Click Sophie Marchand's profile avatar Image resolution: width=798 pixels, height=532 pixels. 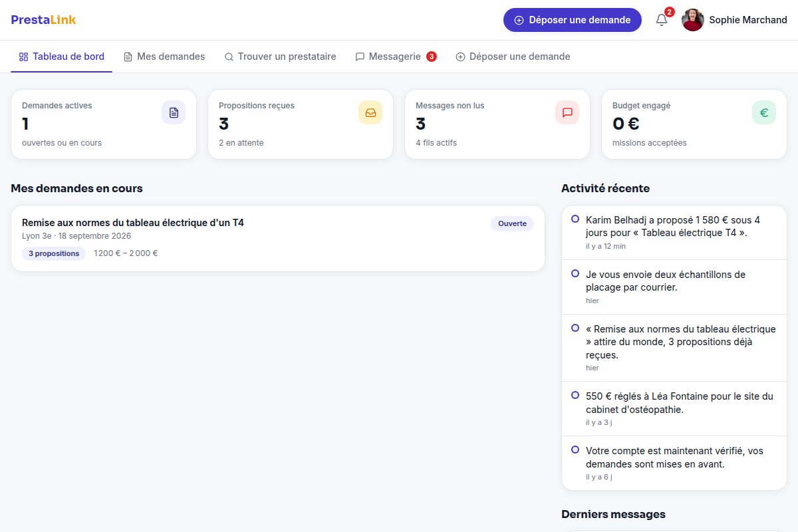coord(693,20)
